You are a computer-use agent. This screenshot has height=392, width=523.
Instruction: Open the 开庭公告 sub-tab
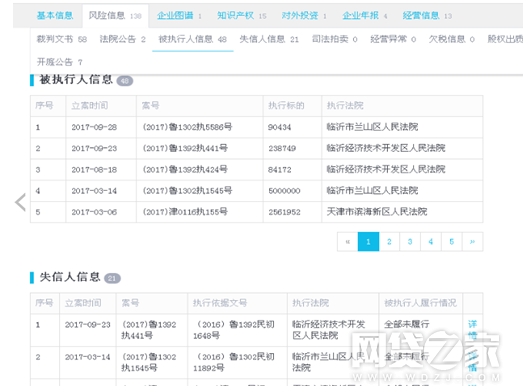tap(59, 62)
